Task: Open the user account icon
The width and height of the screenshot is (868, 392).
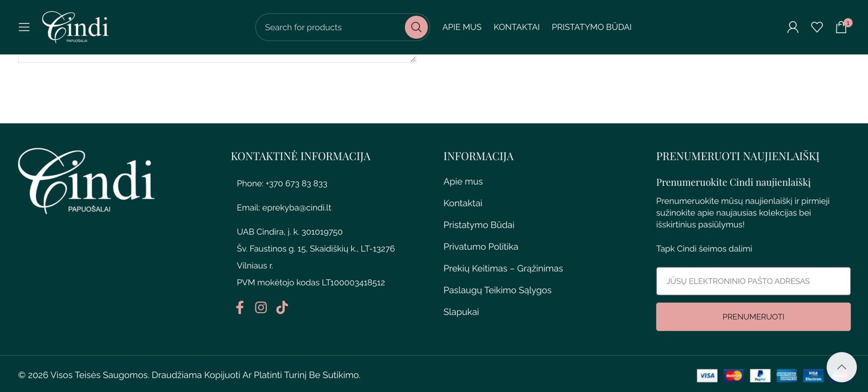Action: pyautogui.click(x=793, y=27)
